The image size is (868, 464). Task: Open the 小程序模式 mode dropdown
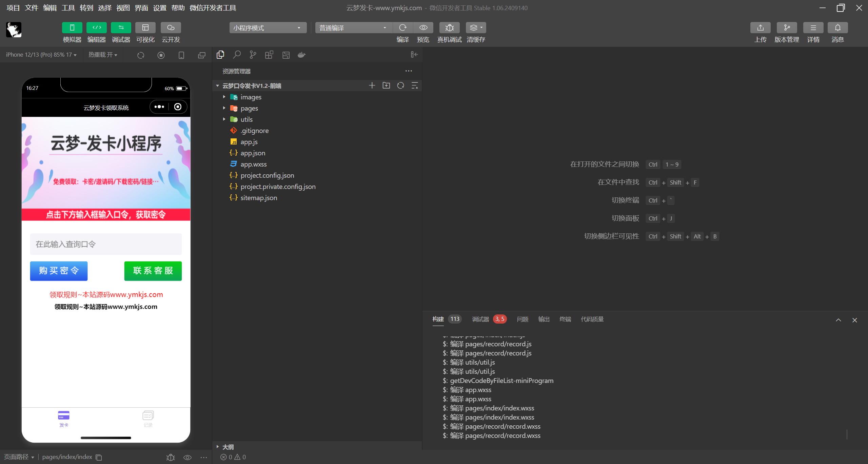click(268, 27)
